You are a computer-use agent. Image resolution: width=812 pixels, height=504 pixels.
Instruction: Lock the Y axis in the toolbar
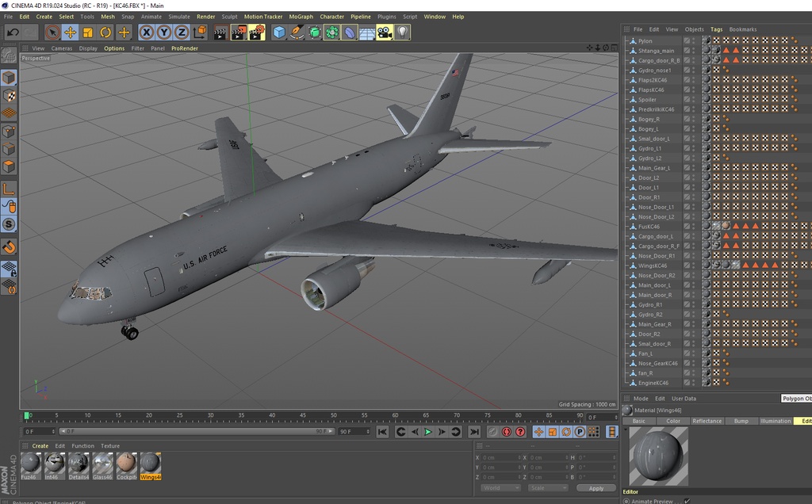[x=164, y=32]
